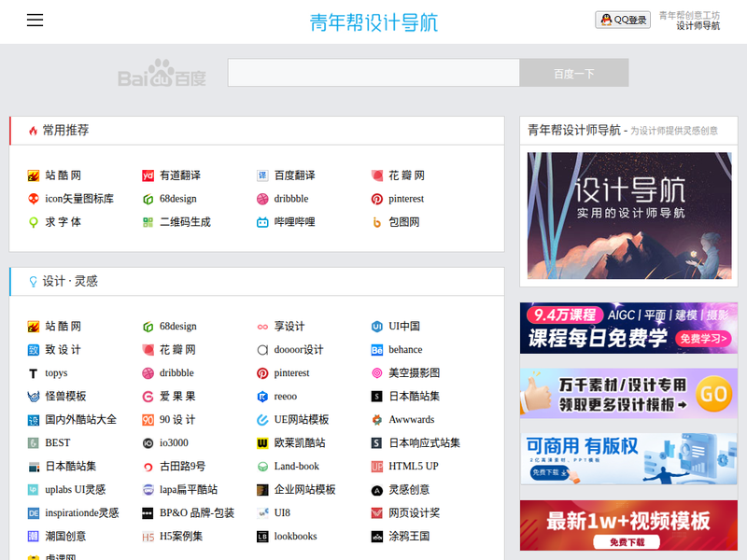Open the 企业网站模板 link
Viewport: 747px width, 560px height.
pos(305,489)
